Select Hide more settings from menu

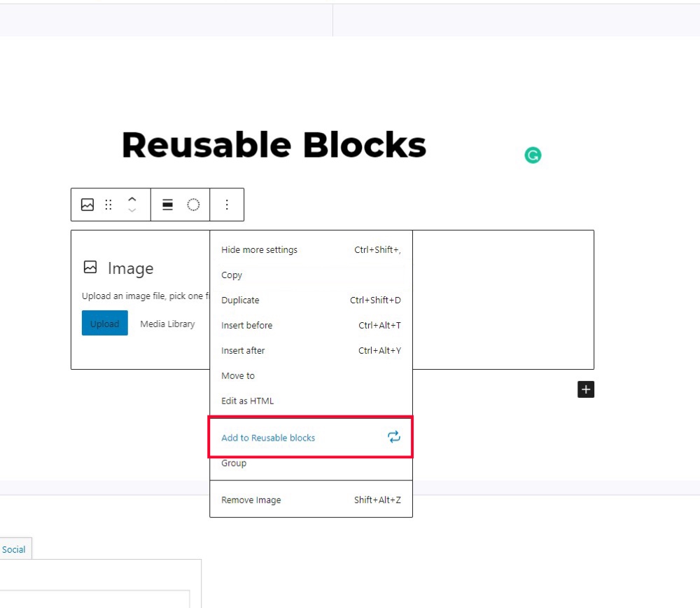[x=259, y=250]
